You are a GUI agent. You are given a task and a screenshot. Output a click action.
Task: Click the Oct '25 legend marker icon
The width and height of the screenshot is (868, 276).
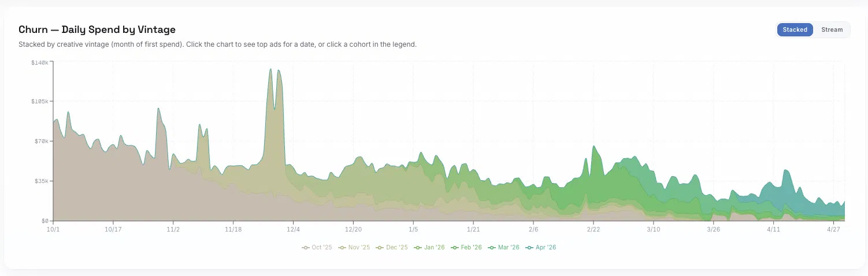305,248
